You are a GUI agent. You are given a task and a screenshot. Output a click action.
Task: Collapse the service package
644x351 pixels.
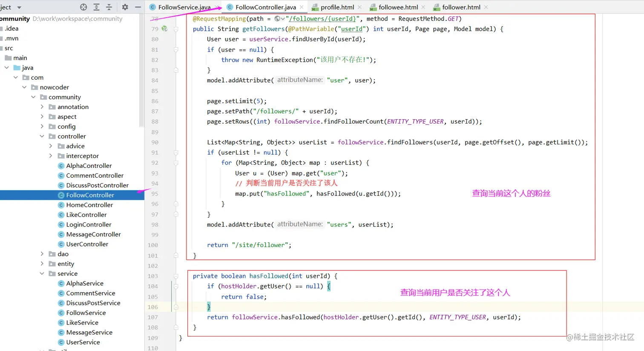pyautogui.click(x=42, y=273)
